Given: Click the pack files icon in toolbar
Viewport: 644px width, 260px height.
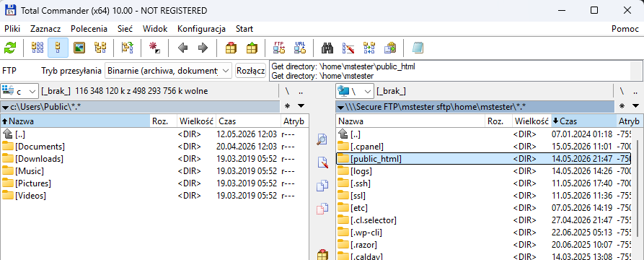Looking at the screenshot, I should click(231, 48).
